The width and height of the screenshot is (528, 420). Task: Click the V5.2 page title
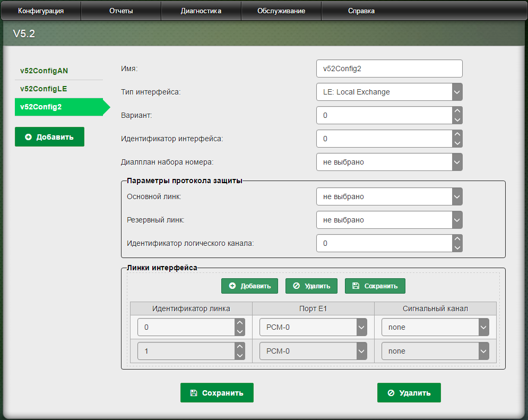[24, 33]
